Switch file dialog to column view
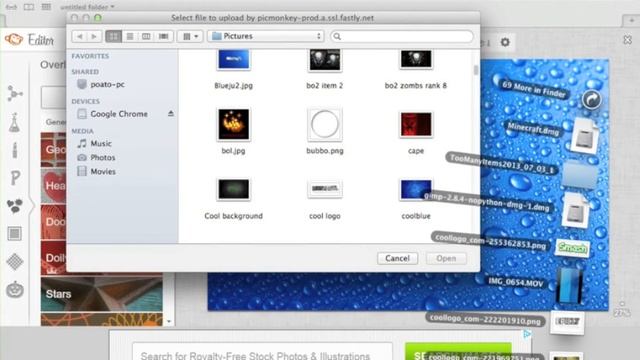 [x=146, y=36]
